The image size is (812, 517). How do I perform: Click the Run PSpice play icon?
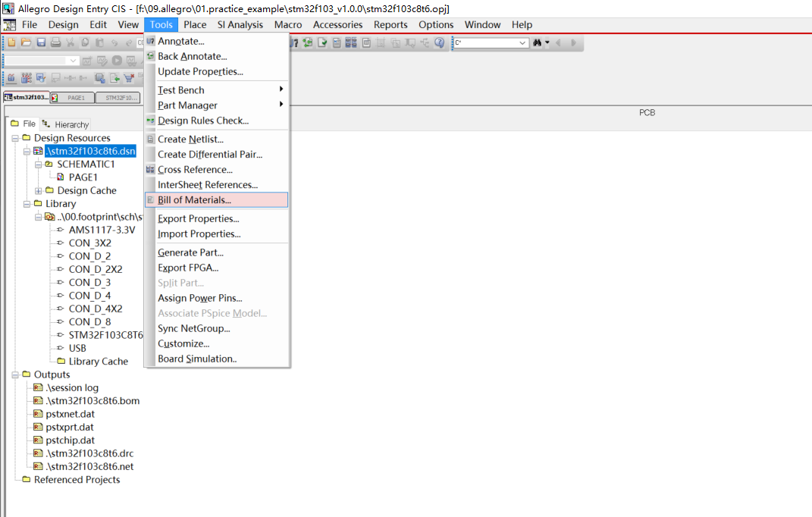click(117, 61)
